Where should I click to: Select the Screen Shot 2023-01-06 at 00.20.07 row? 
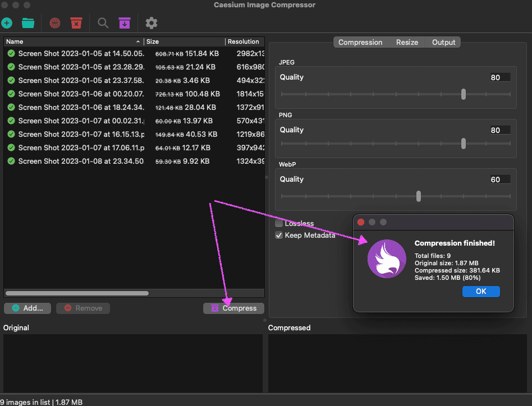click(81, 94)
